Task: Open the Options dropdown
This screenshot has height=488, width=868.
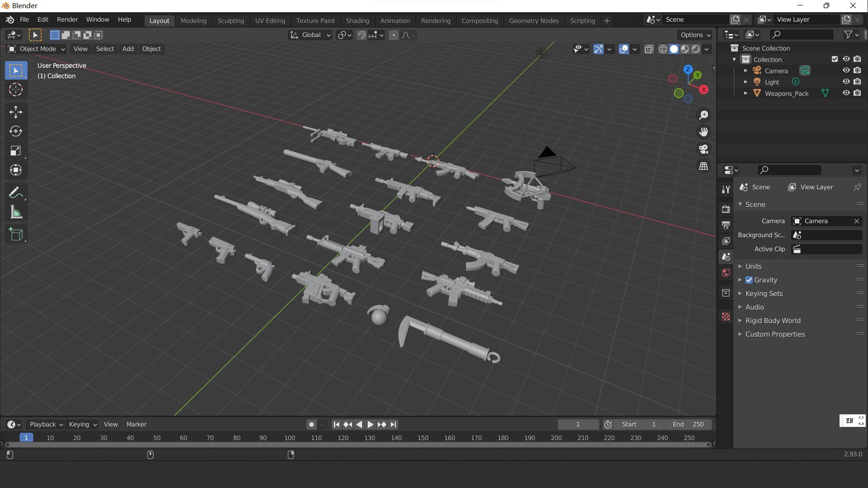Action: (x=695, y=35)
